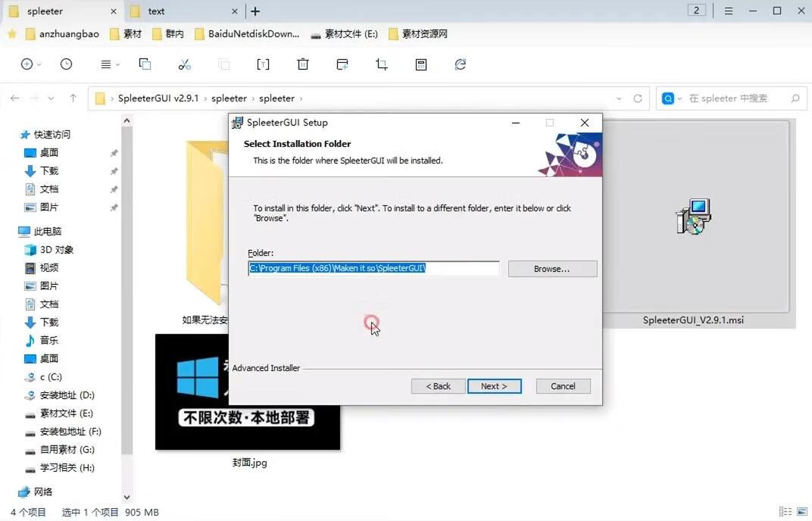Switch to the text tab
Screen dimensions: 812x521
[x=155, y=11]
